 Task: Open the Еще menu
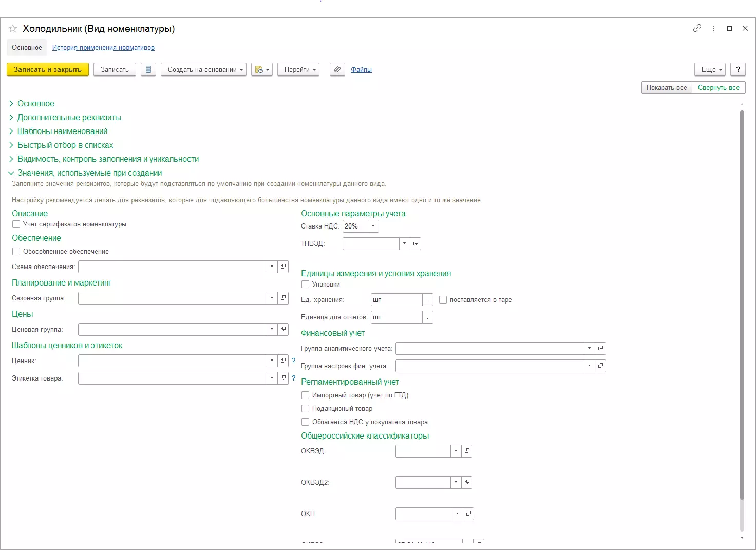pos(711,70)
